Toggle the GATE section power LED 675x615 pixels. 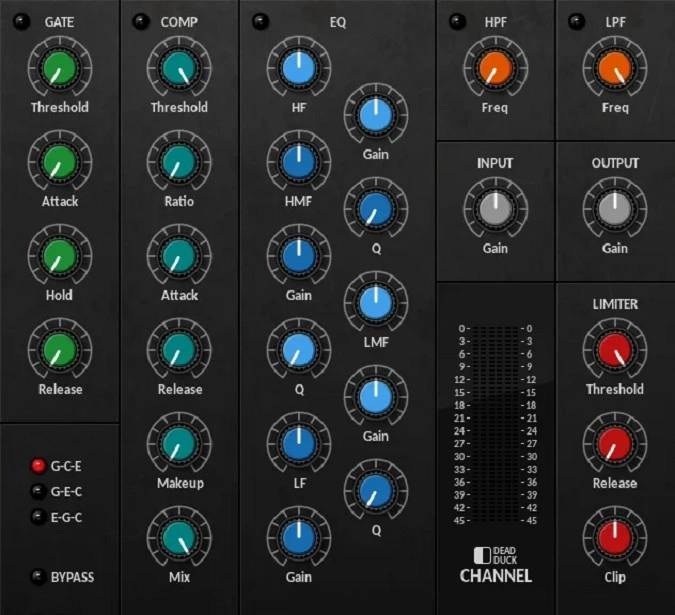pyautogui.click(x=21, y=20)
